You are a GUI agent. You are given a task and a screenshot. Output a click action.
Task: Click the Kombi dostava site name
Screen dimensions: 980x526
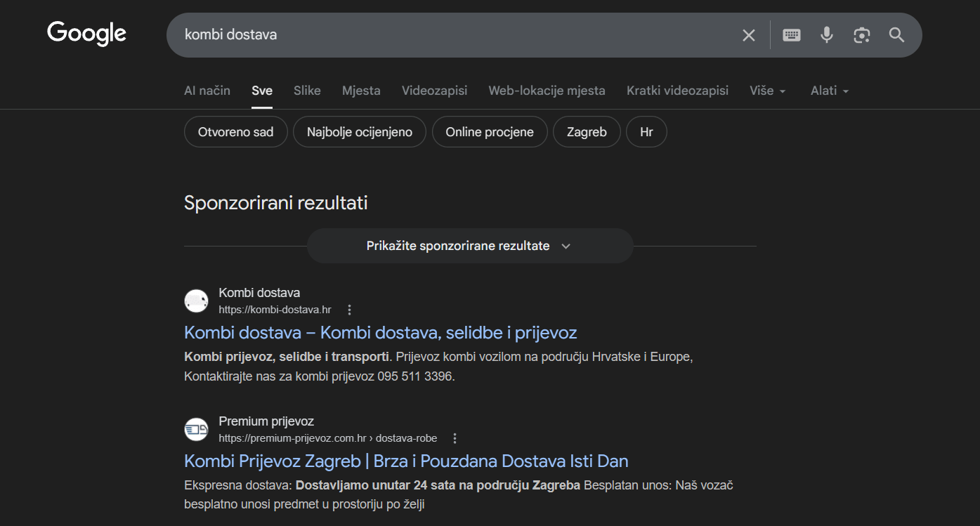click(x=259, y=293)
